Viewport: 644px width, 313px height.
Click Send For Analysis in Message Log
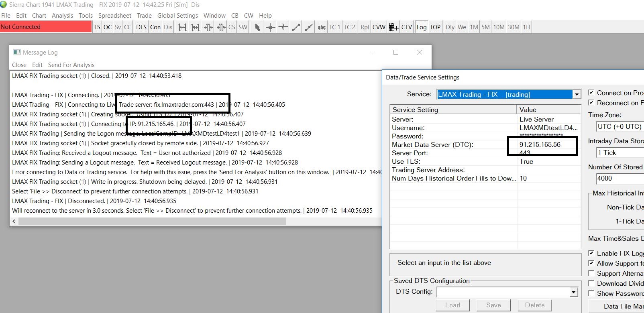tap(71, 65)
